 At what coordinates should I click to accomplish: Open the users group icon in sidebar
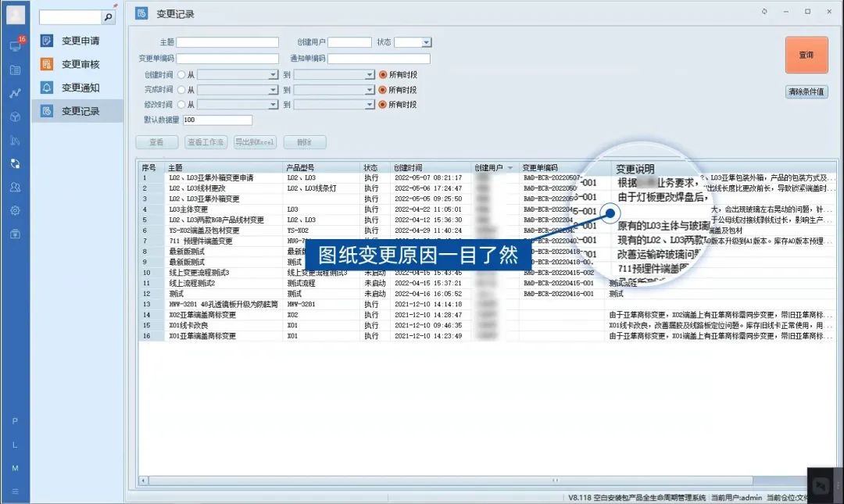coord(15,187)
